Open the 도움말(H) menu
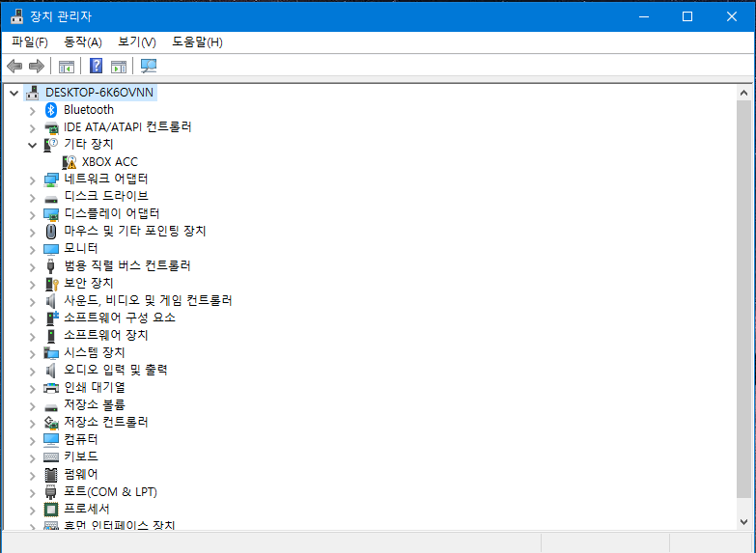 coord(197,42)
